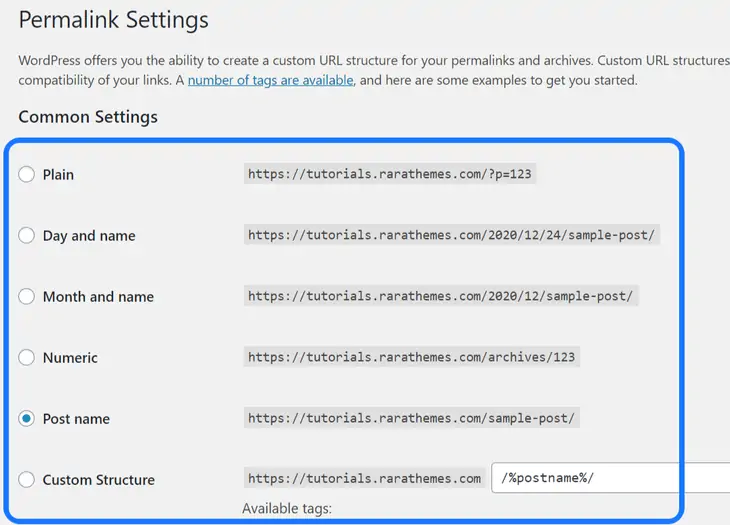Click the "Common Settings" section heading
Image resolution: width=730 pixels, height=525 pixels.
88,117
